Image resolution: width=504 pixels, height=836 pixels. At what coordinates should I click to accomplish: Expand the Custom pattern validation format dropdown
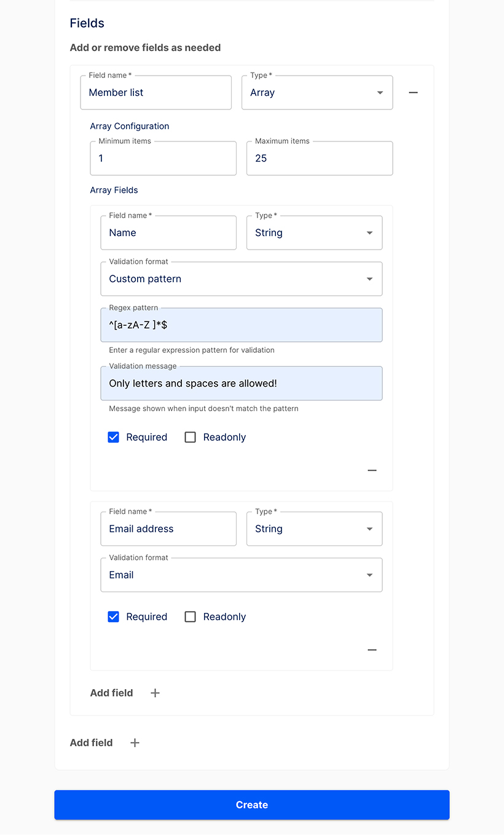click(241, 279)
